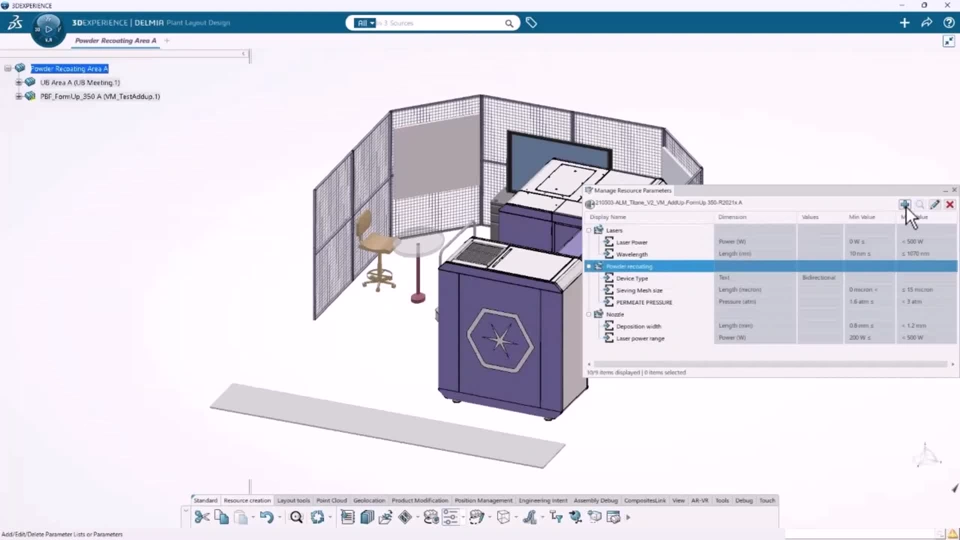Click the 3DS compass logo icon

pos(15,23)
